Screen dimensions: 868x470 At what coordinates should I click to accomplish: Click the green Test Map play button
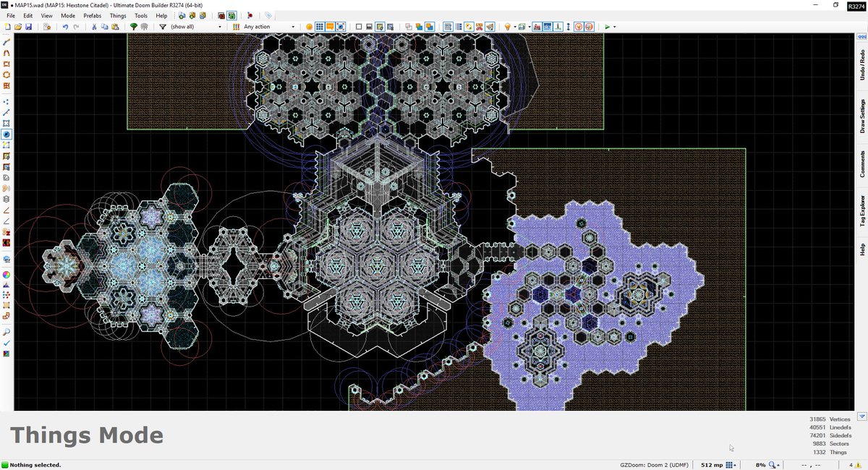[x=608, y=27]
